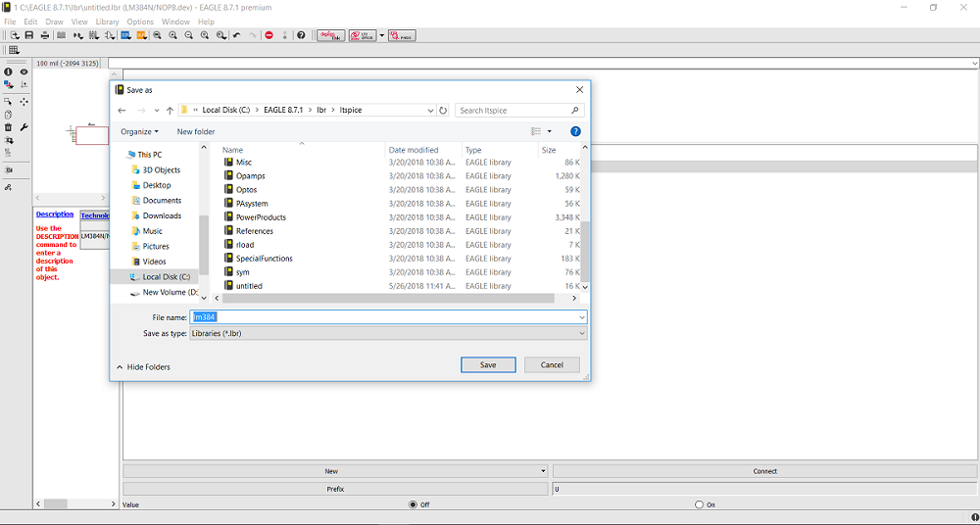Collapse folders with Hide Folders
Screen dimensions: 980x525
[x=143, y=367]
